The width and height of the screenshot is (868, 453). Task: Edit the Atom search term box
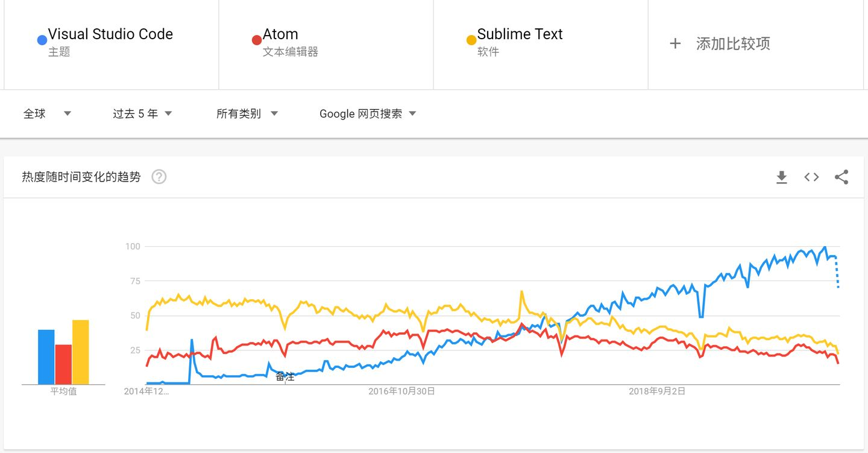pyautogui.click(x=280, y=34)
